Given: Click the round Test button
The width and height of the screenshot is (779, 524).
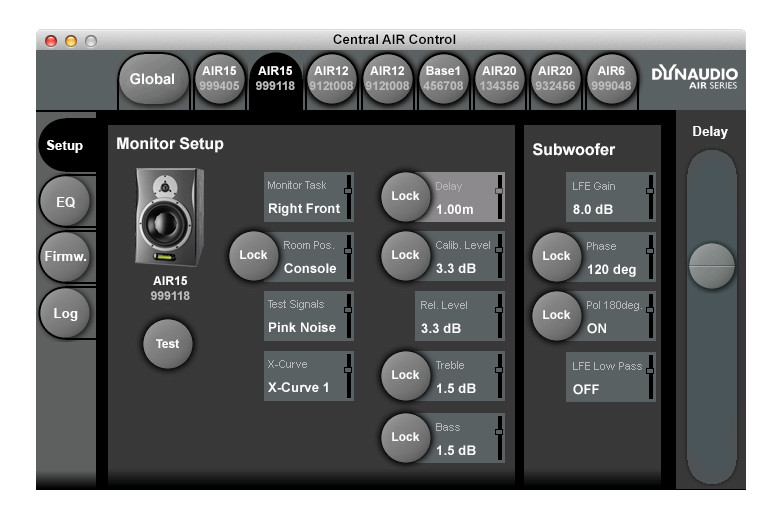Looking at the screenshot, I should point(167,344).
